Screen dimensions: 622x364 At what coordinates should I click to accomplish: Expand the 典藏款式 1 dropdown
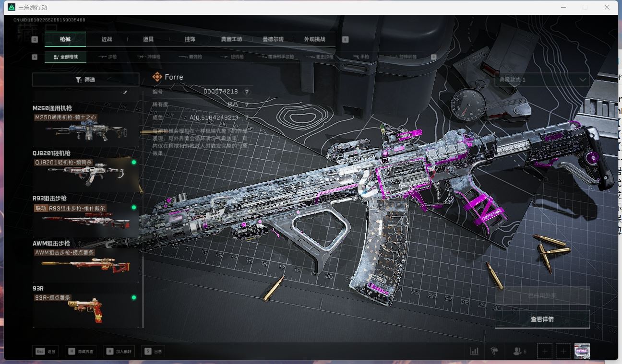[542, 80]
